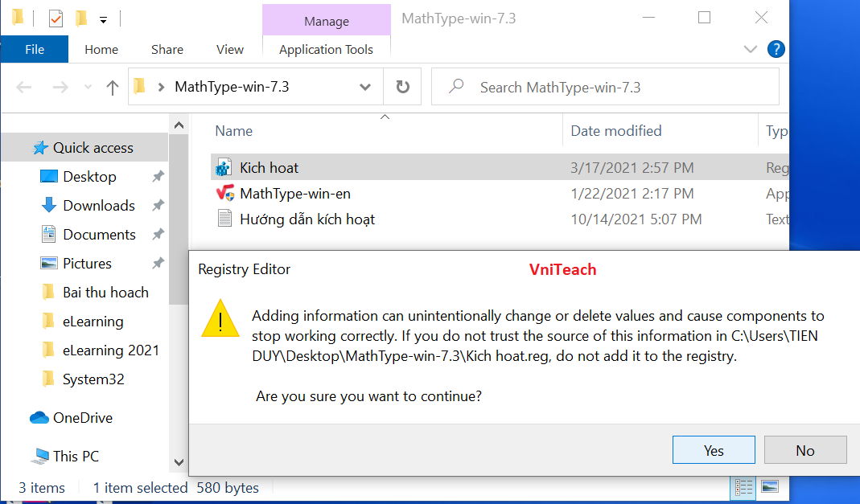Screen dimensions: 860x504
Task: Expand the ribbon with the chevron
Action: click(751, 49)
